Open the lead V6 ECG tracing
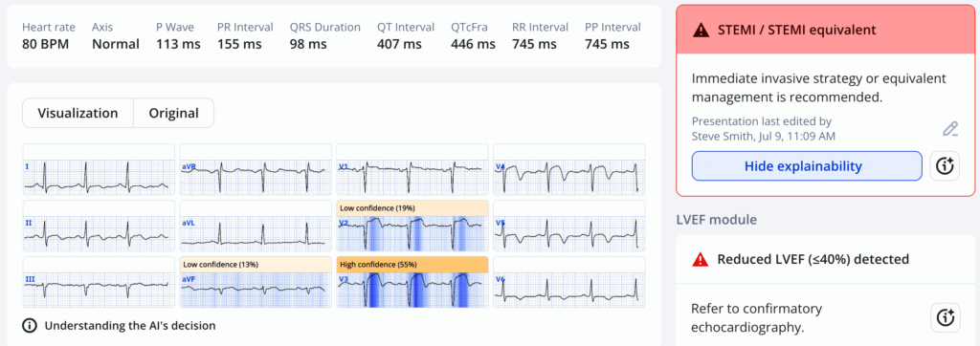The height and width of the screenshot is (346, 980). click(x=569, y=282)
